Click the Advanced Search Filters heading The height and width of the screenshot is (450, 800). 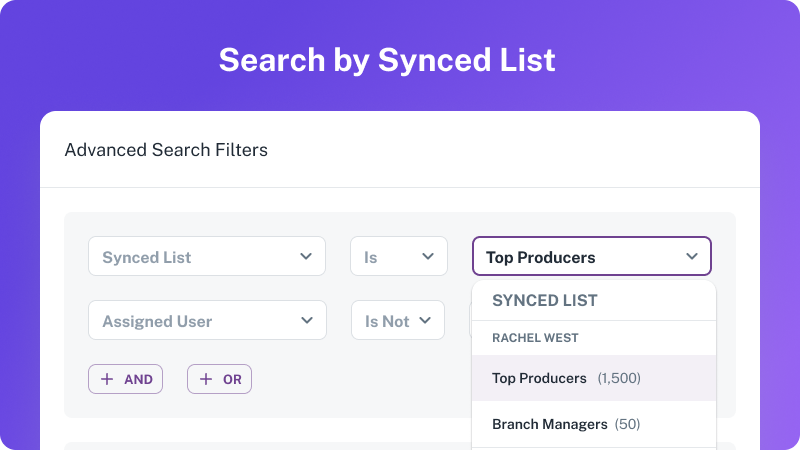click(166, 150)
